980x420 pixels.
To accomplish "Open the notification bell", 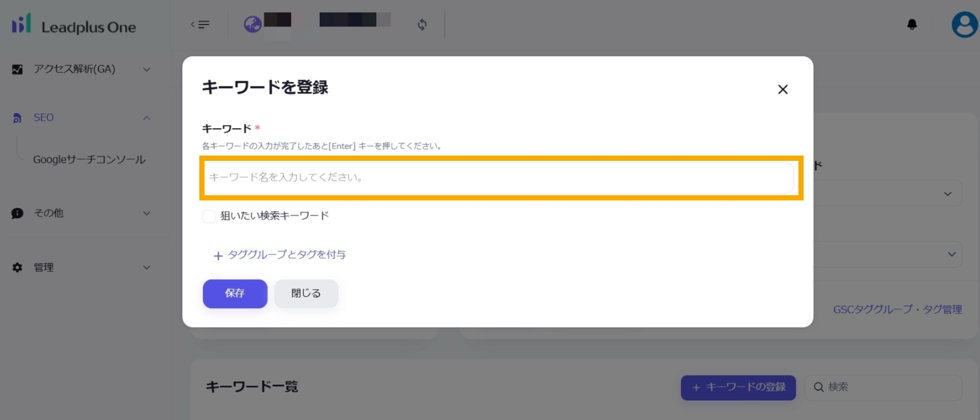I will [912, 25].
